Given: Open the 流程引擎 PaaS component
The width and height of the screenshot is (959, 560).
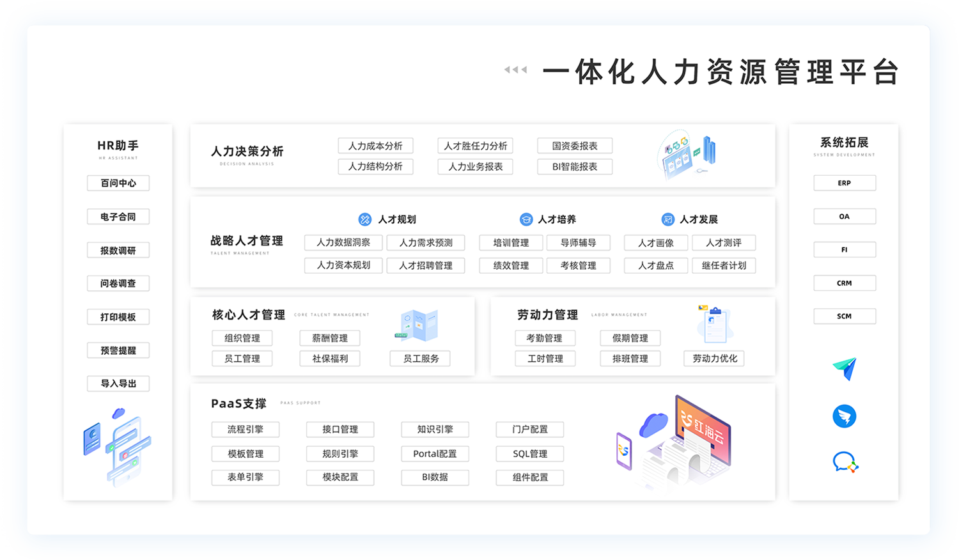Looking at the screenshot, I should (246, 430).
